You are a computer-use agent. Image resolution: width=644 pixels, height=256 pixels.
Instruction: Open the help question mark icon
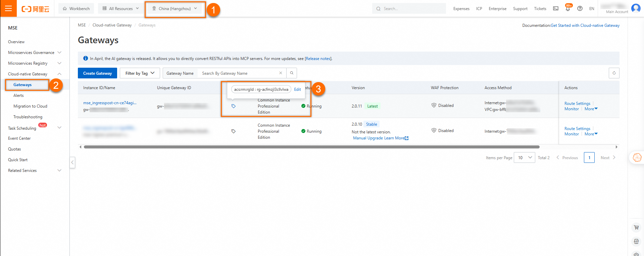580,8
